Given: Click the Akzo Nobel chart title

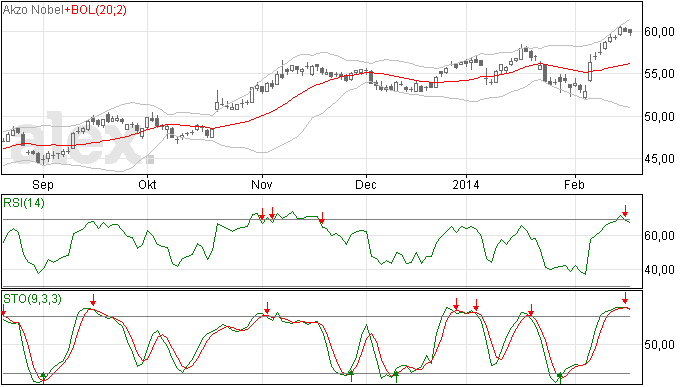Looking at the screenshot, I should coord(33,10).
